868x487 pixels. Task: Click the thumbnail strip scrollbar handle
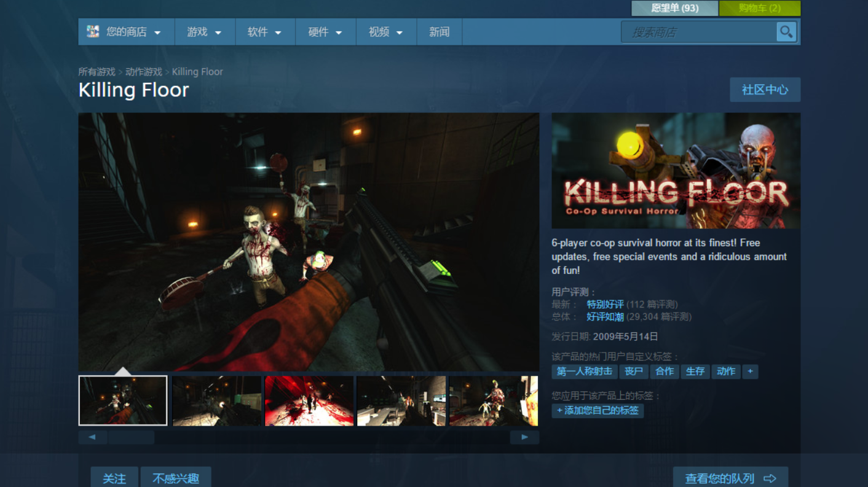132,437
